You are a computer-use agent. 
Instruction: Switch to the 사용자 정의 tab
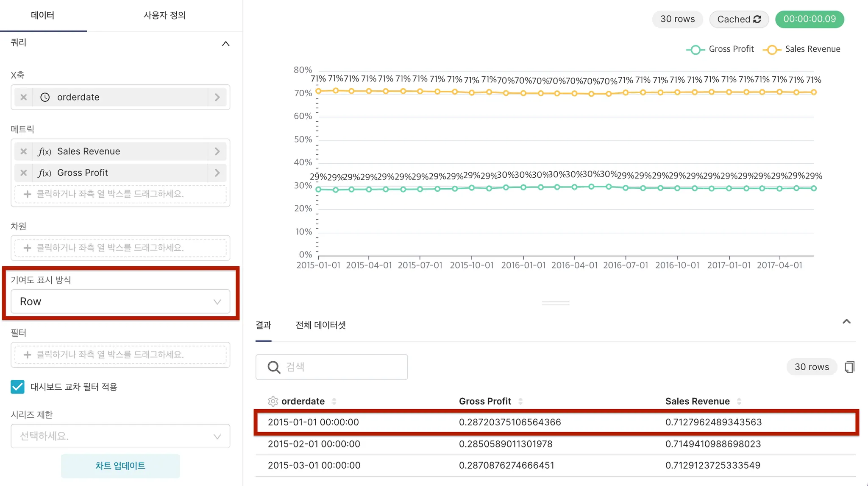164,15
